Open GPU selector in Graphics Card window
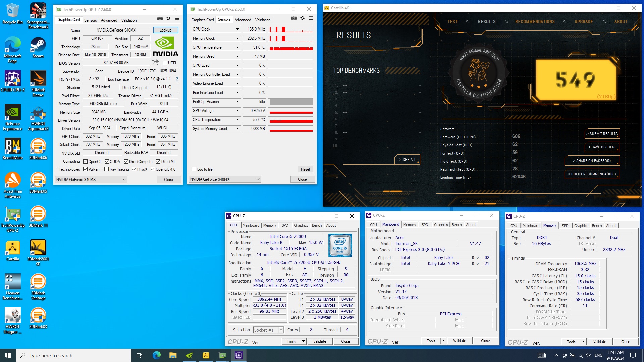The height and width of the screenshot is (362, 644). pos(91,180)
